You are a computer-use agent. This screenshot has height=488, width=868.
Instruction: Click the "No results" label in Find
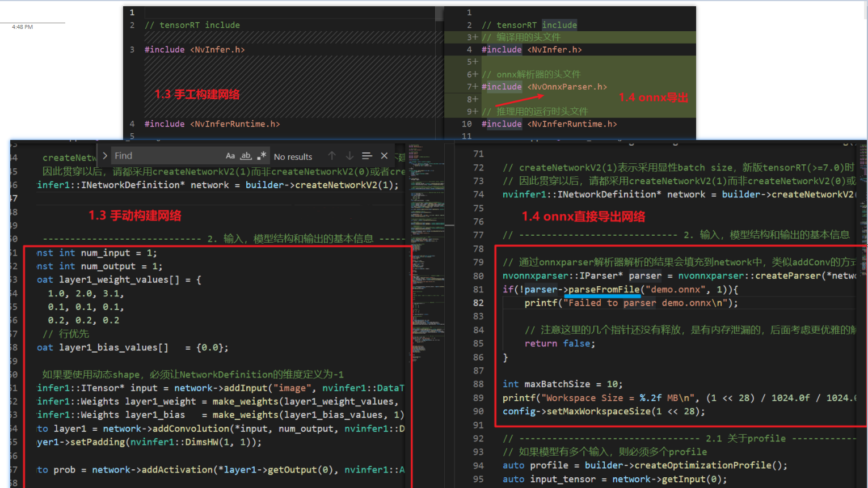coord(293,157)
